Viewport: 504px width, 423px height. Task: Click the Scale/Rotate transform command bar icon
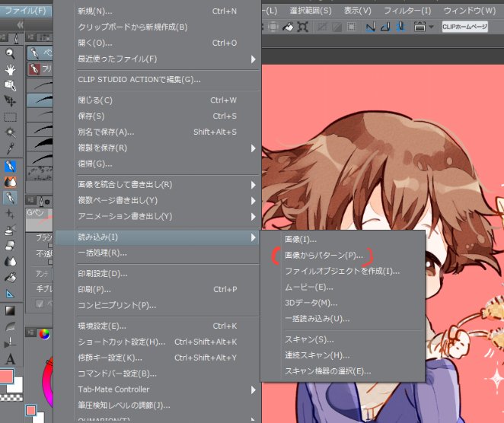[x=303, y=27]
